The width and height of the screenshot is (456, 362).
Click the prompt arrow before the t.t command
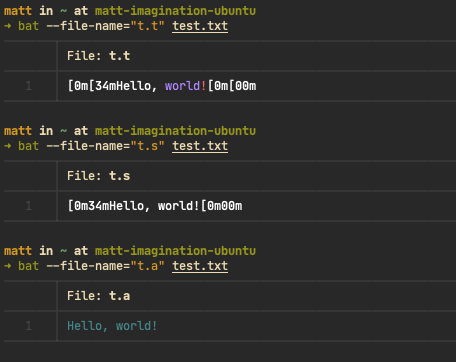(x=7, y=26)
